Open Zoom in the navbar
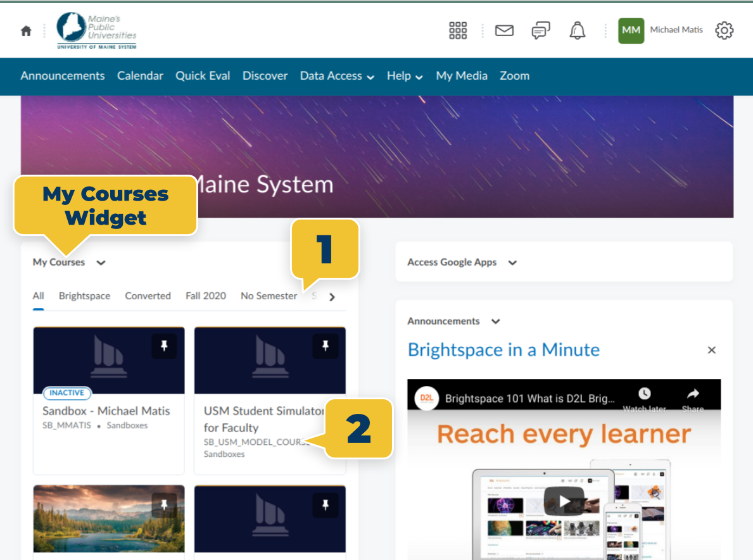The image size is (753, 560). tap(514, 76)
